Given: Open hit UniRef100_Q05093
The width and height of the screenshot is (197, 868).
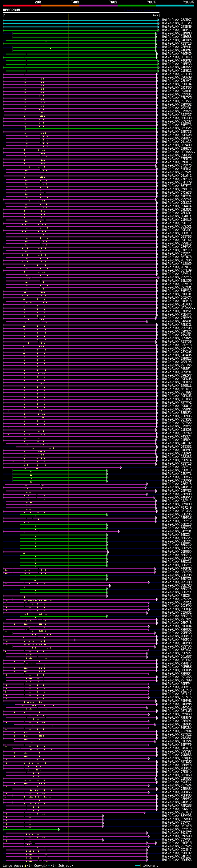Looking at the screenshot, I should click(x=177, y=504).
